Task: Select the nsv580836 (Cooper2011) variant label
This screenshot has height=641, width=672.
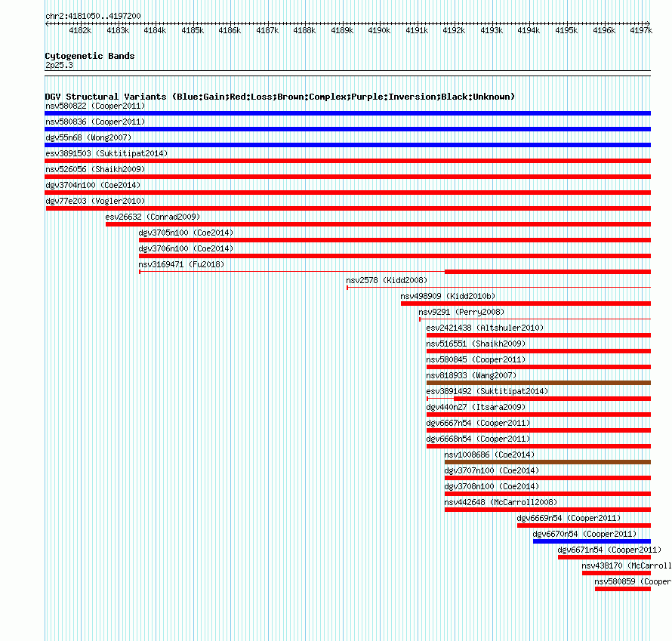Action: 95,122
